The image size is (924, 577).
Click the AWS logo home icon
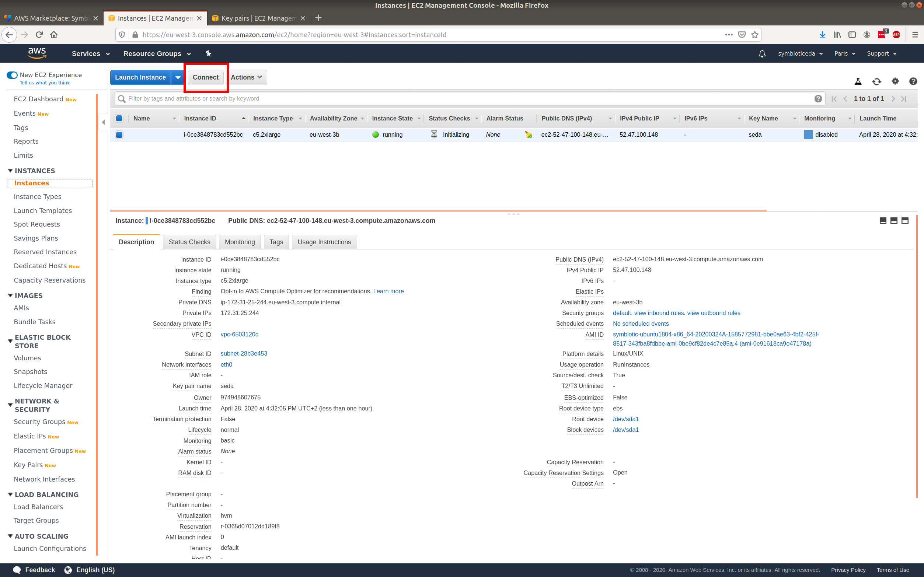(37, 53)
